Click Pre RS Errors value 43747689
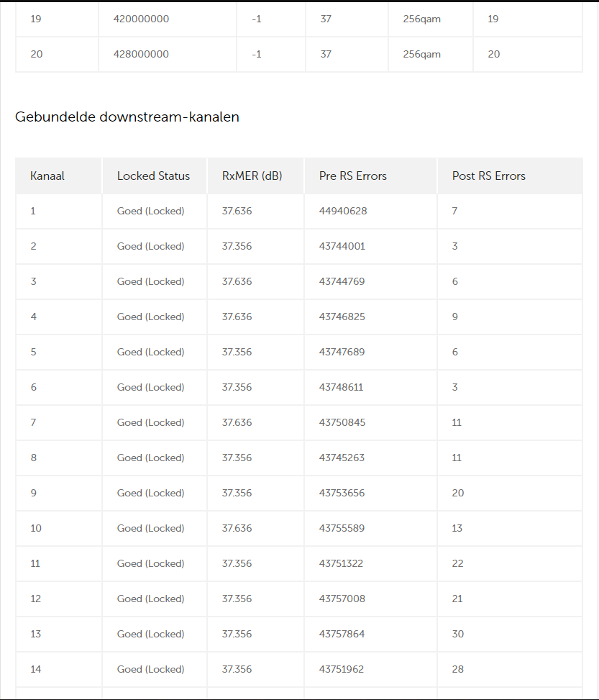The image size is (599, 700). point(342,352)
